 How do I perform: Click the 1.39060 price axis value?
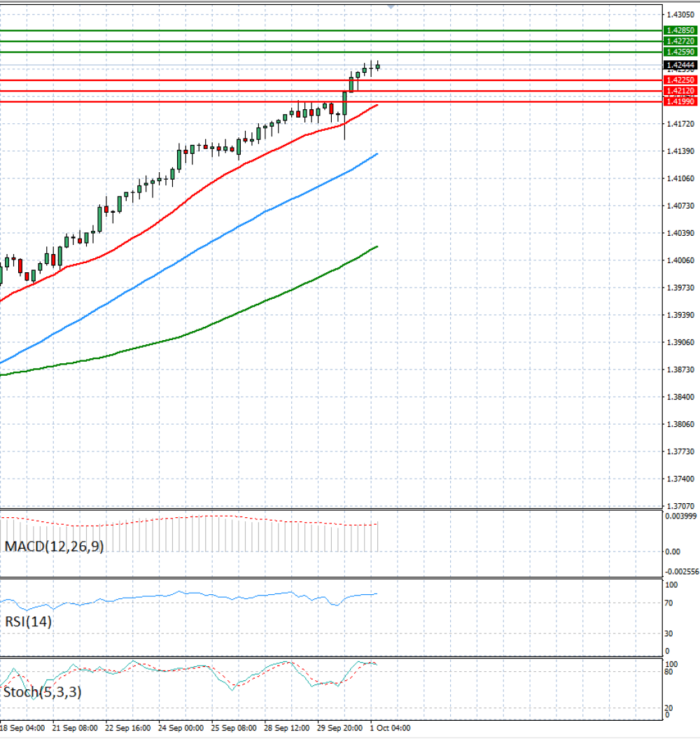click(680, 343)
